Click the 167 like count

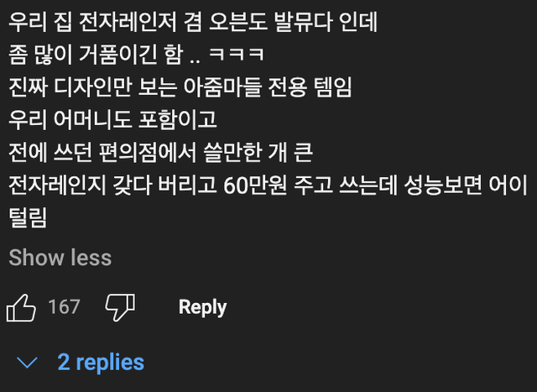[64, 307]
